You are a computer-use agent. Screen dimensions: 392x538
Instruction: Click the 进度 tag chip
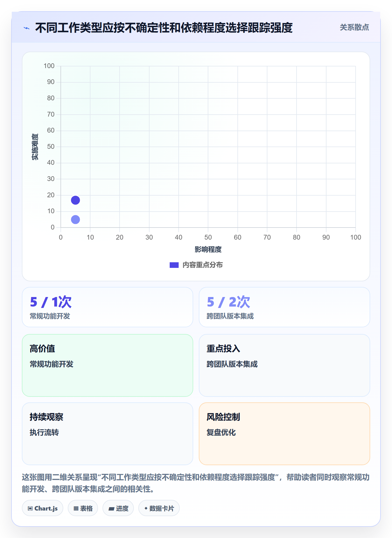[x=118, y=508]
